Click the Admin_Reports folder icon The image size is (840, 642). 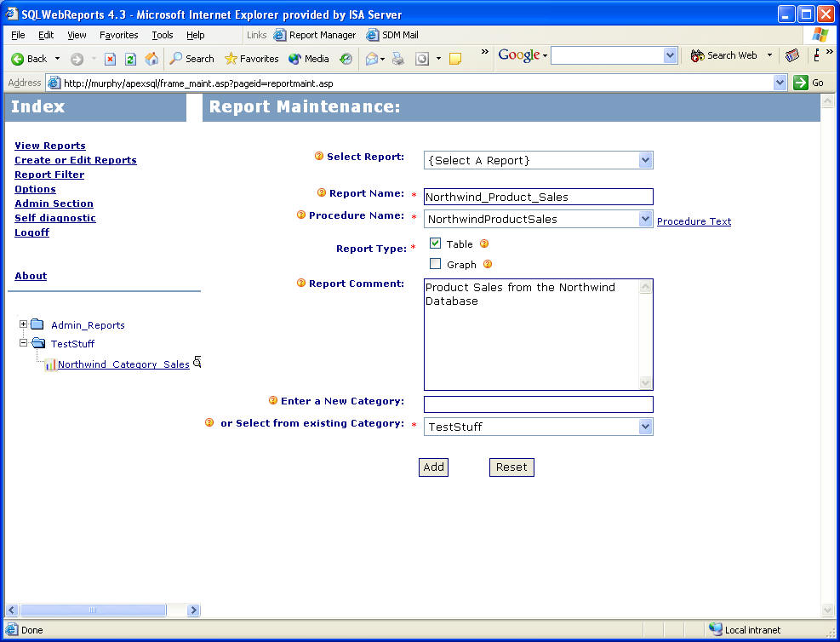[x=37, y=324]
